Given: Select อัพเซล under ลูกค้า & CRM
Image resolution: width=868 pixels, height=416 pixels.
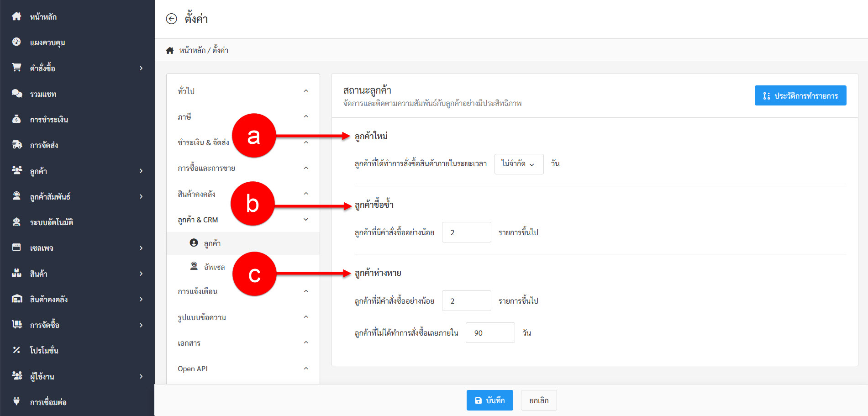Looking at the screenshot, I should (214, 267).
